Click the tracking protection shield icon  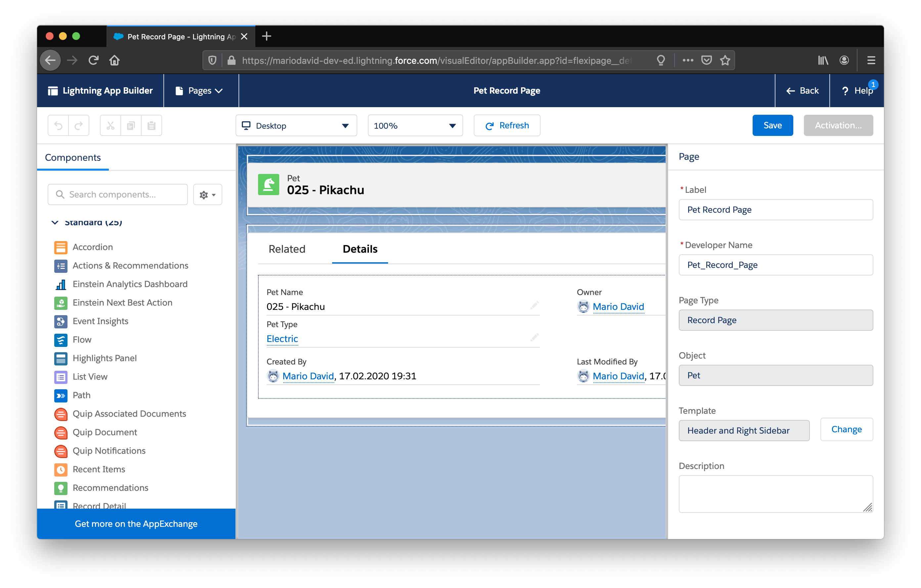(212, 60)
